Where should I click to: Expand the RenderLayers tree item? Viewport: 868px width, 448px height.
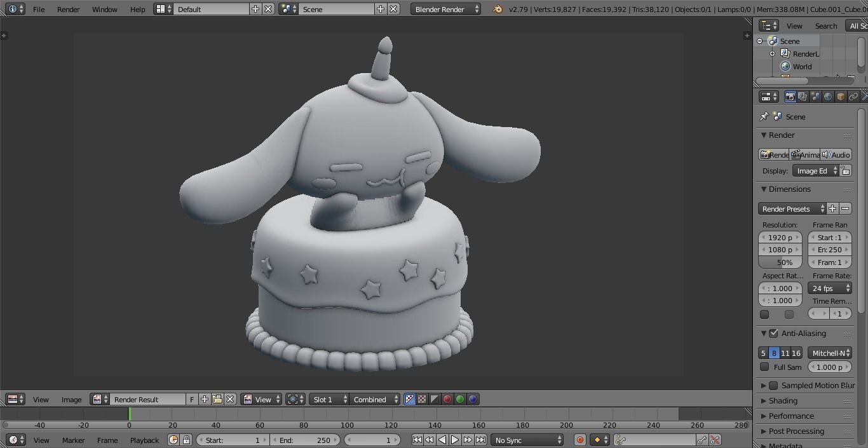772,54
